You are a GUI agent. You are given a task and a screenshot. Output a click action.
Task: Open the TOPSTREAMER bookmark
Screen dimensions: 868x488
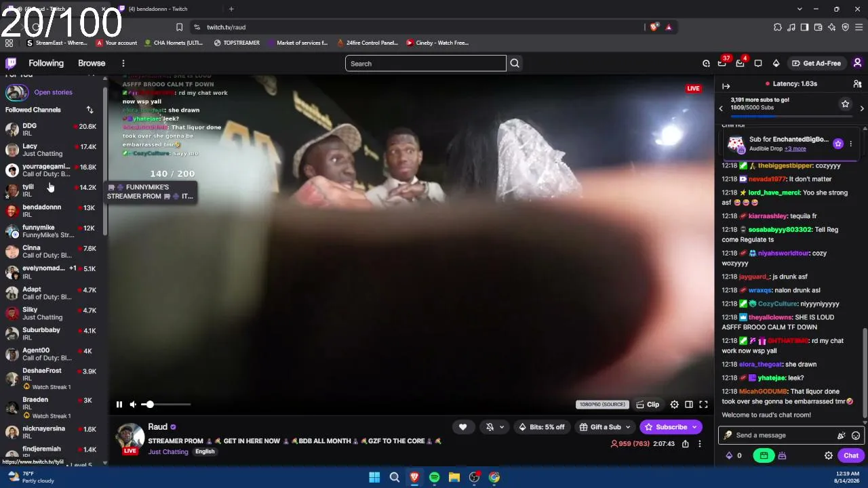pos(237,43)
